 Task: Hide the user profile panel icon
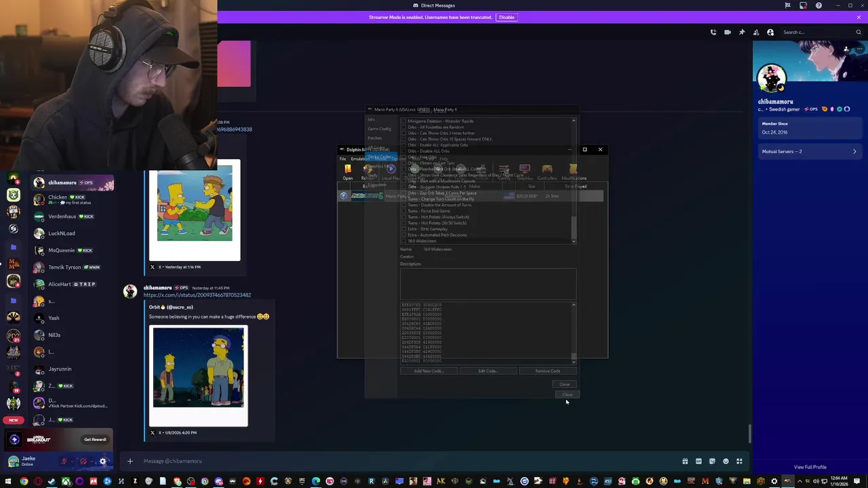pos(770,32)
